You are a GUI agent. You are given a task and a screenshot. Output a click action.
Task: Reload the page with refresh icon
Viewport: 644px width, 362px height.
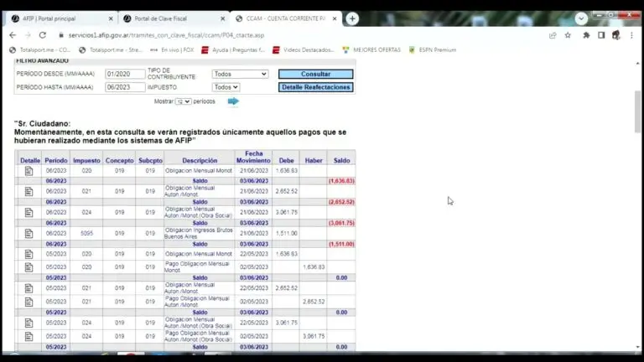(x=42, y=35)
